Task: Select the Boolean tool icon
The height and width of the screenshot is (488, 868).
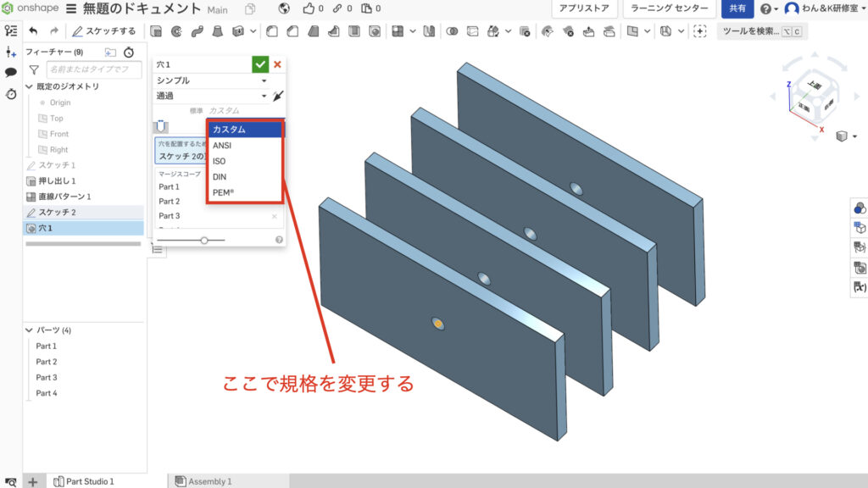Action: (x=452, y=31)
